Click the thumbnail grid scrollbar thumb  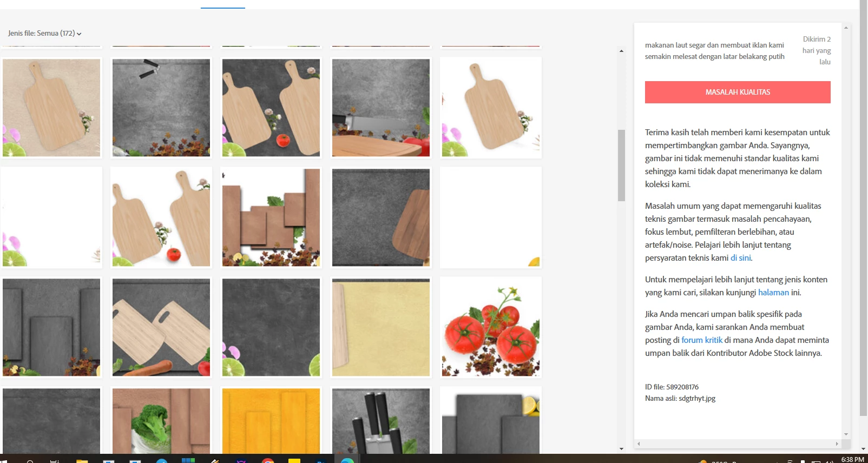(621, 166)
